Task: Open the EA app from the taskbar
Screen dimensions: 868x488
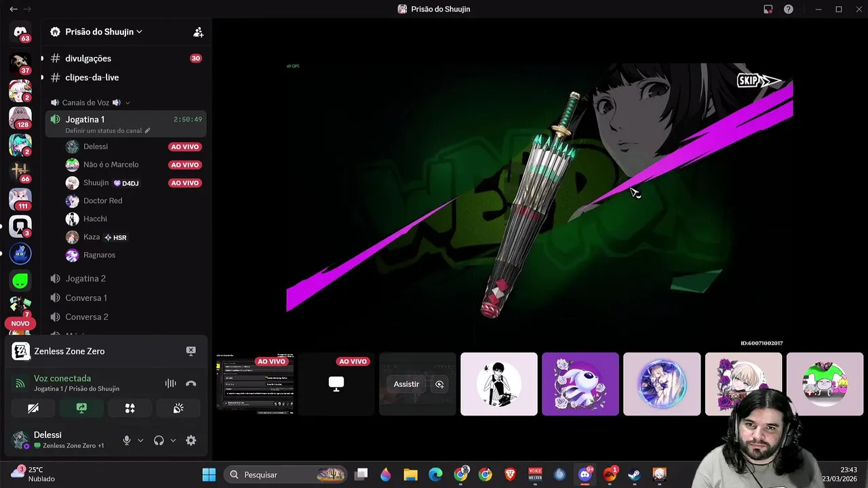Action: tap(610, 474)
